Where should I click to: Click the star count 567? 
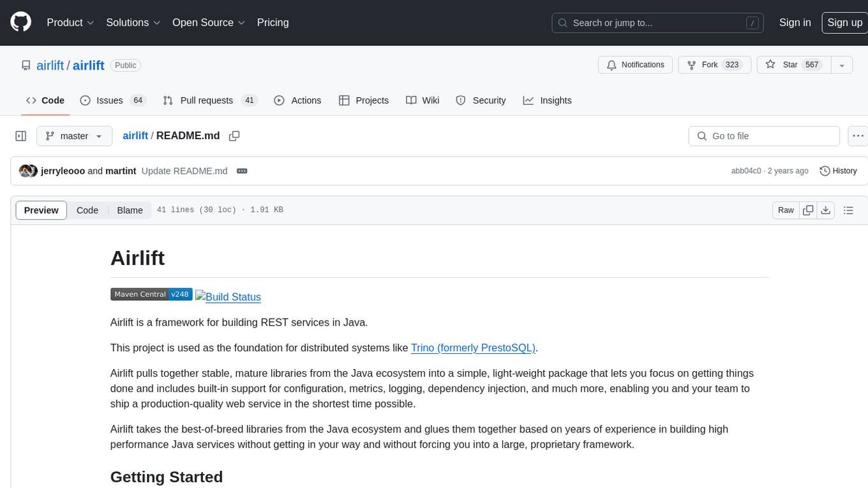pyautogui.click(x=812, y=65)
